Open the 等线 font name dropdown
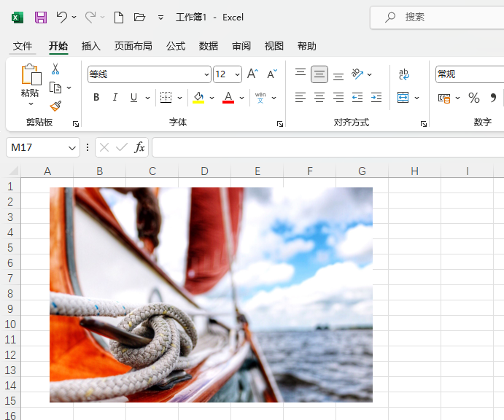The width and height of the screenshot is (504, 420). 206,74
